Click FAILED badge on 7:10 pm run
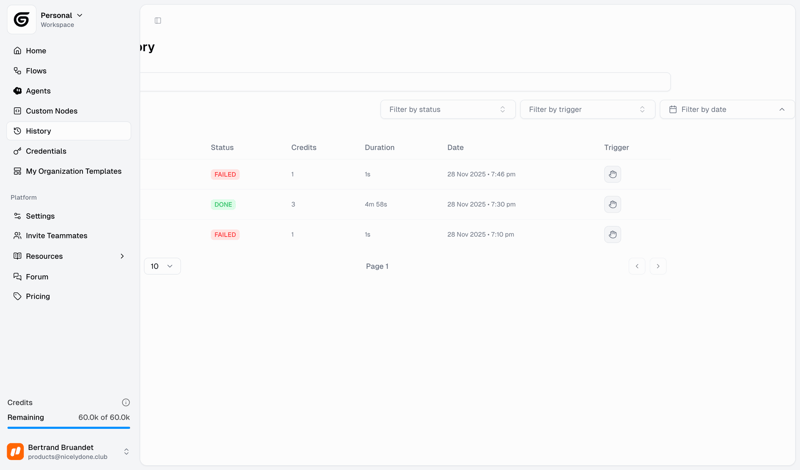Screen dimensions: 800x470 (225, 235)
